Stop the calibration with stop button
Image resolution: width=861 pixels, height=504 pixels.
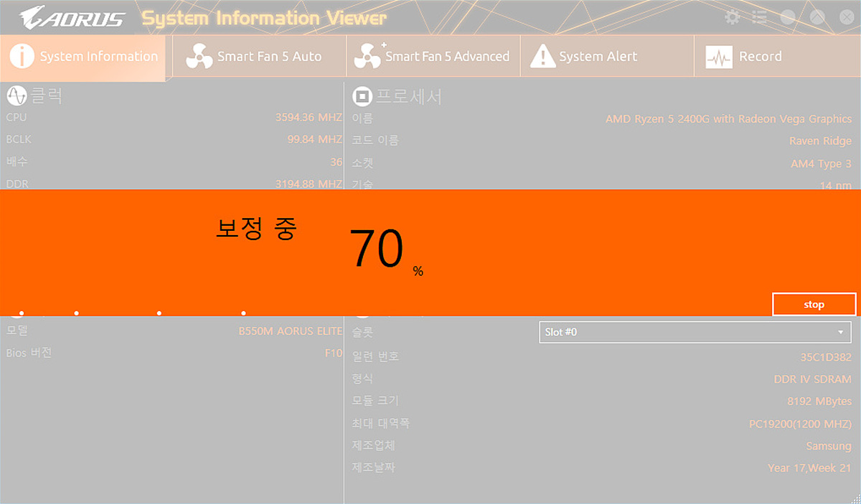click(x=814, y=304)
